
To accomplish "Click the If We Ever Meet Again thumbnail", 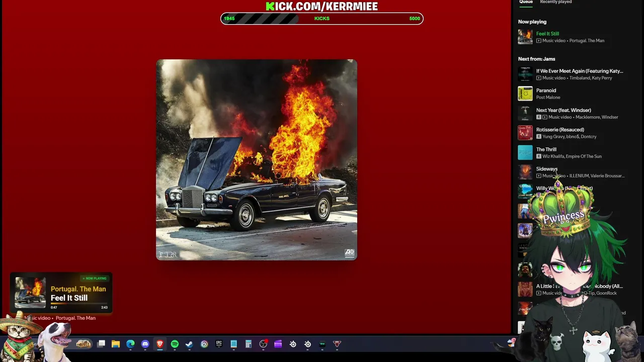I will tap(525, 74).
